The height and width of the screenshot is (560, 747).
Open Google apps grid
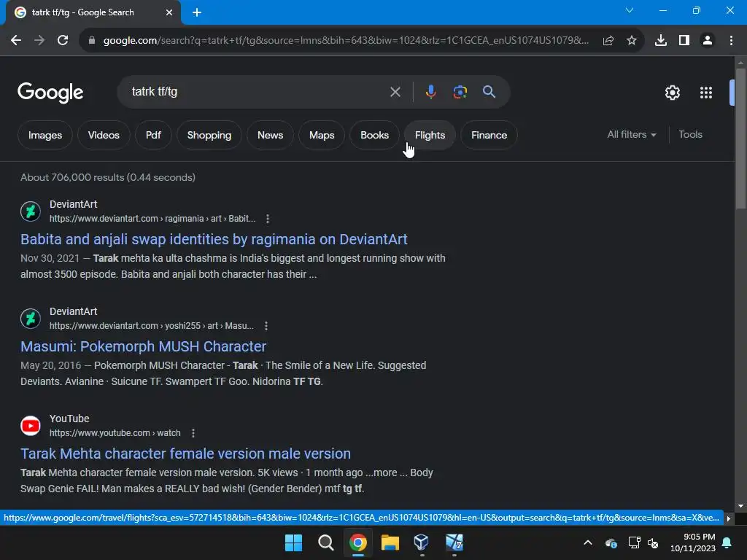(x=706, y=93)
